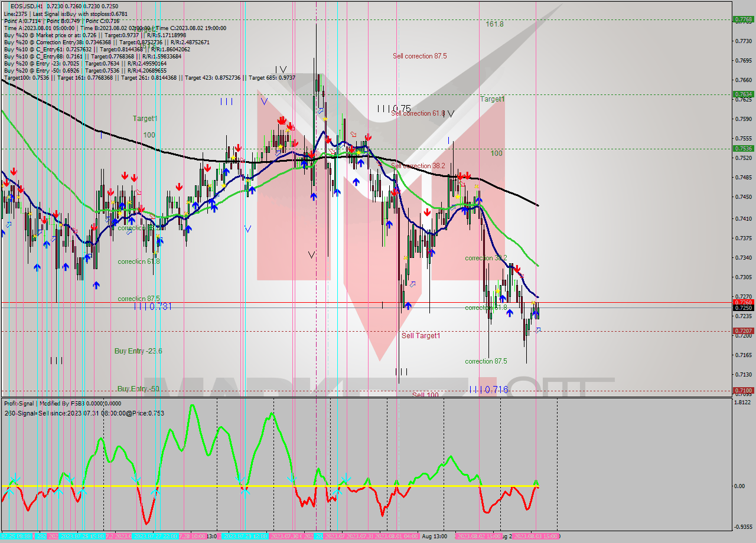The image size is (756, 543).
Task: Click the 'Target100: 0.7536' targets summary line
Action: (x=150, y=78)
